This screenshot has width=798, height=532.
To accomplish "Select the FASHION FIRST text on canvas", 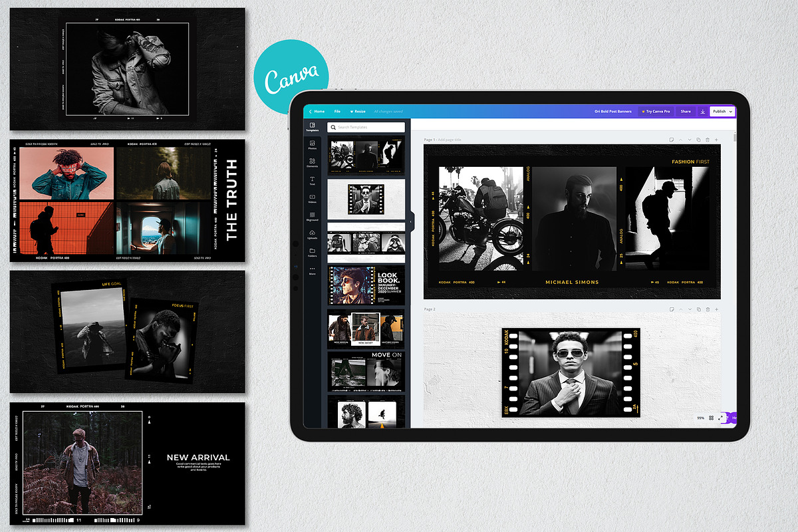I will point(690,162).
